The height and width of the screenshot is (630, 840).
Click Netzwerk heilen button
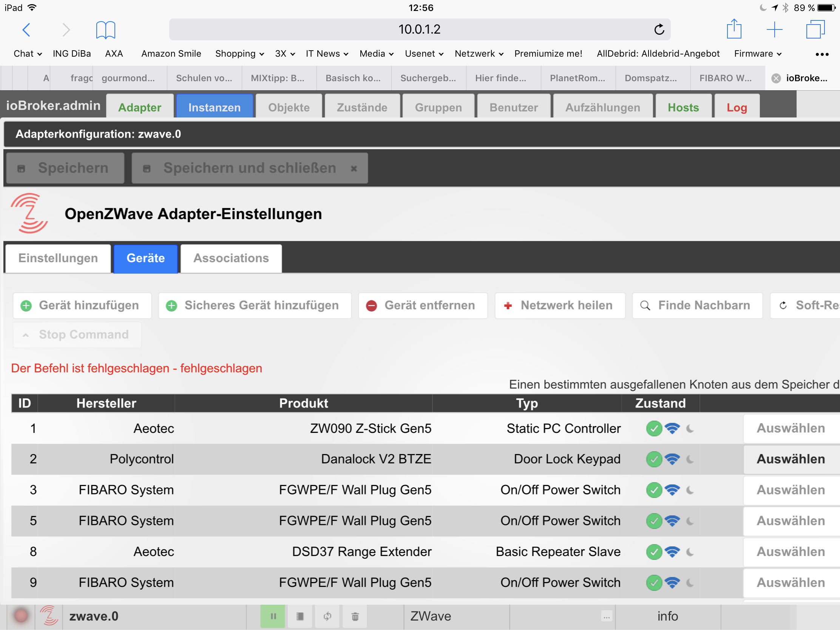click(x=560, y=305)
